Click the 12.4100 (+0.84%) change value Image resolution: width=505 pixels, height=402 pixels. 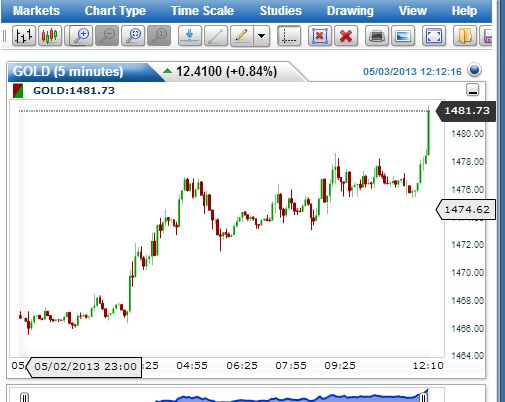click(x=226, y=71)
